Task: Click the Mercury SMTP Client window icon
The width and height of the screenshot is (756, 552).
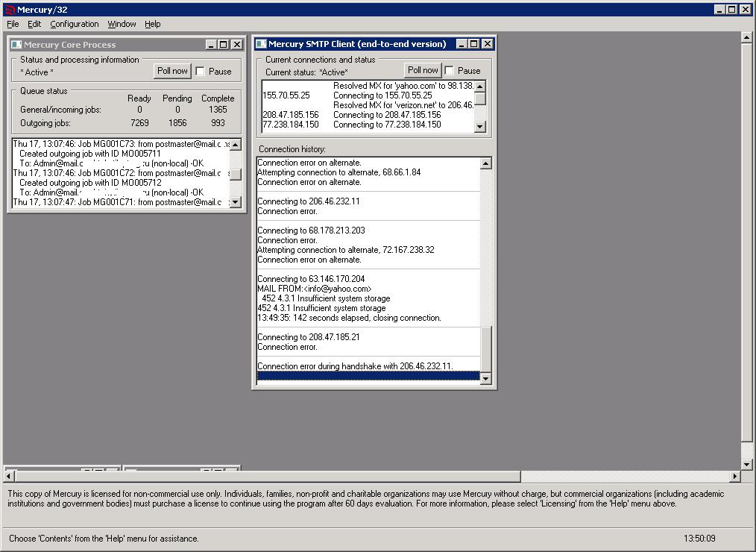Action: [261, 44]
